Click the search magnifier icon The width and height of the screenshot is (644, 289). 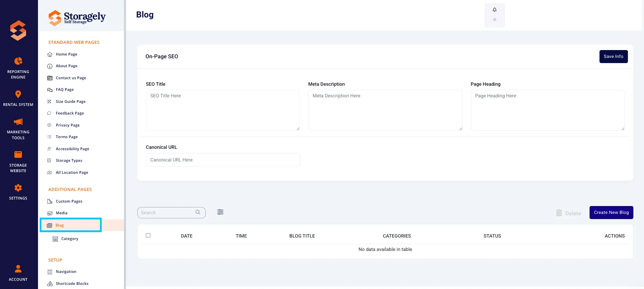point(198,212)
